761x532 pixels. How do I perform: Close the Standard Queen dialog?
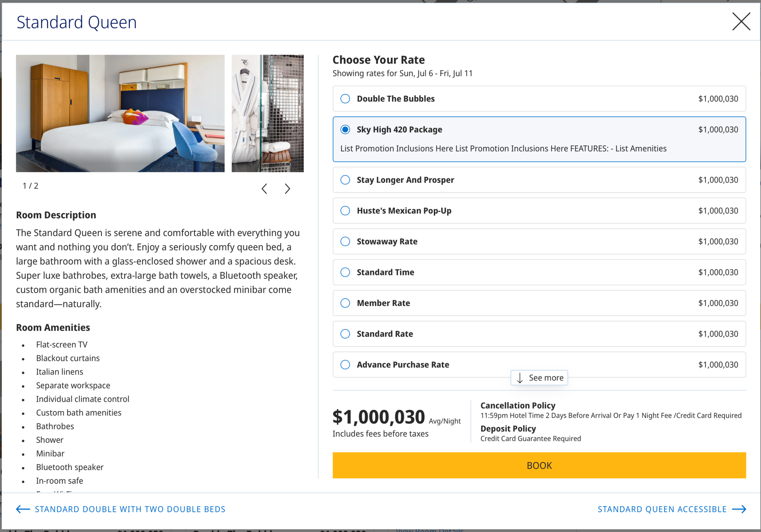[x=741, y=22]
